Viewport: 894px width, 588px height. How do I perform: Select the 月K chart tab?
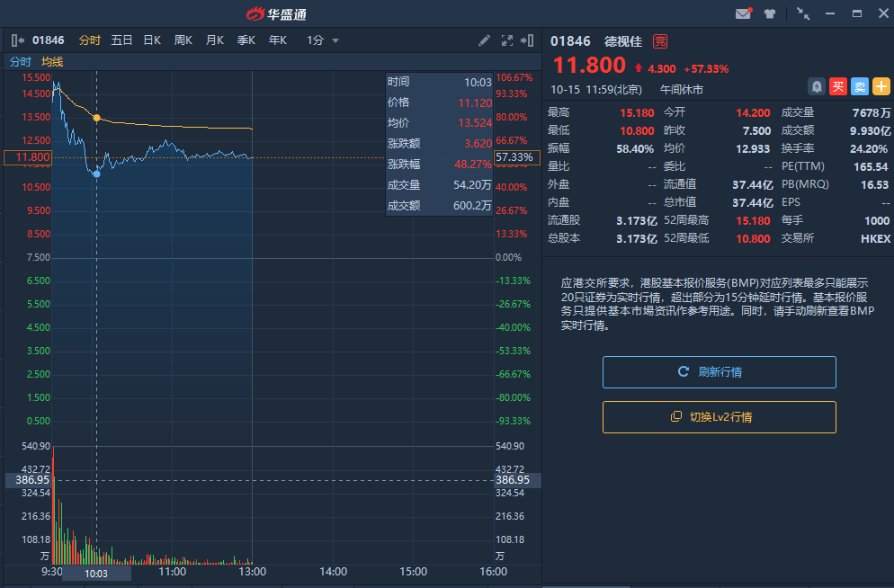tap(214, 40)
